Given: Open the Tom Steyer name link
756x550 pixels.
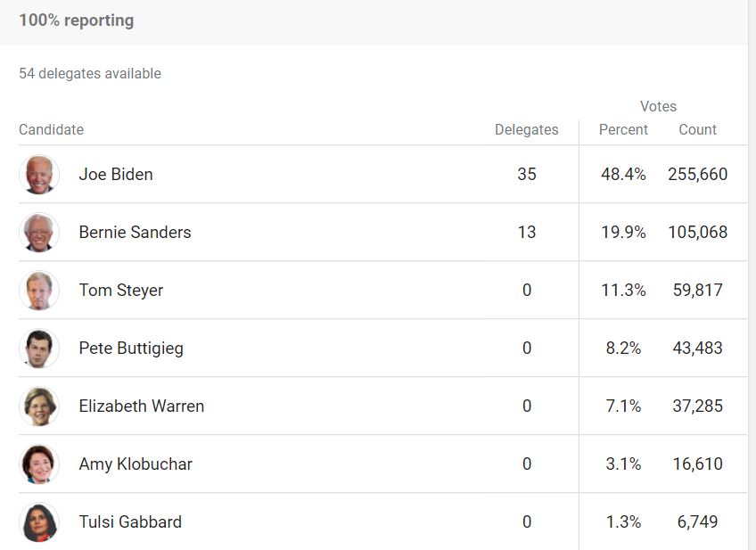Looking at the screenshot, I should click(121, 291).
